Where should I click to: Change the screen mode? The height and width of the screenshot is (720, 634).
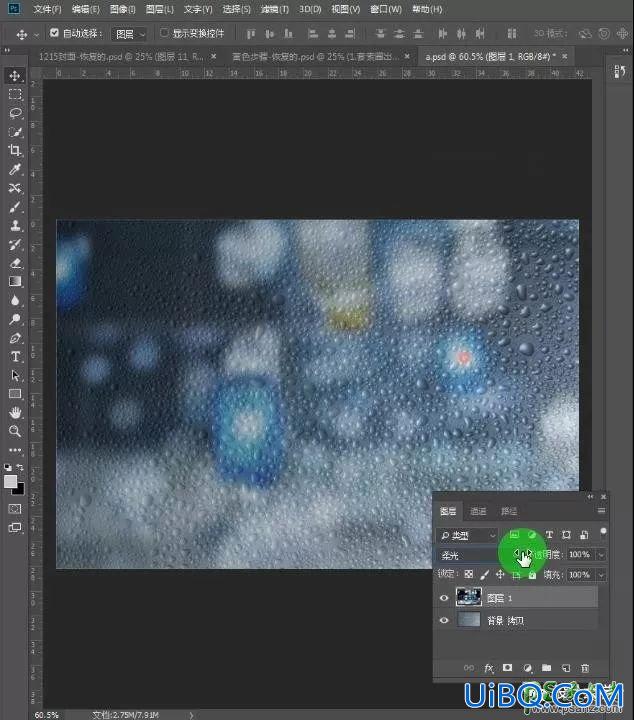(15, 528)
